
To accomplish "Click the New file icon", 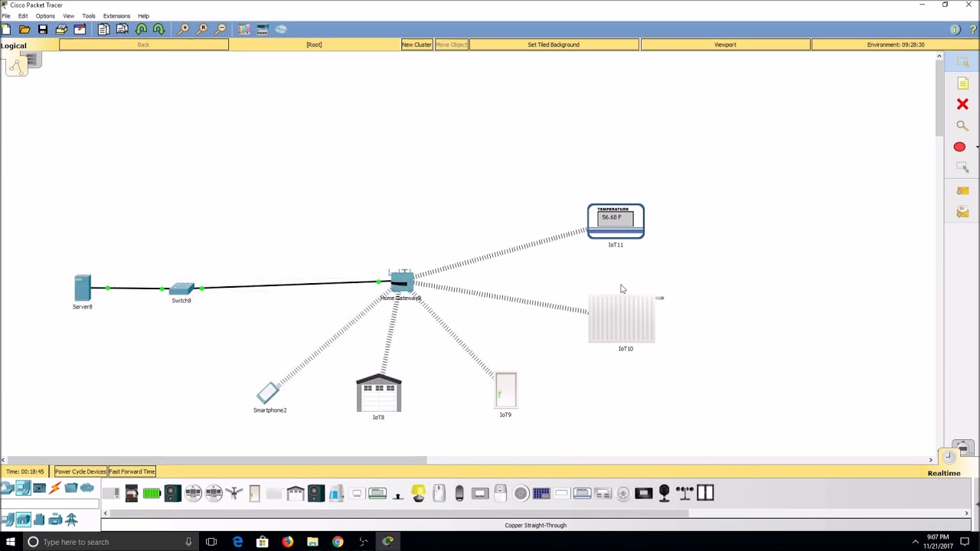I will click(x=6, y=30).
